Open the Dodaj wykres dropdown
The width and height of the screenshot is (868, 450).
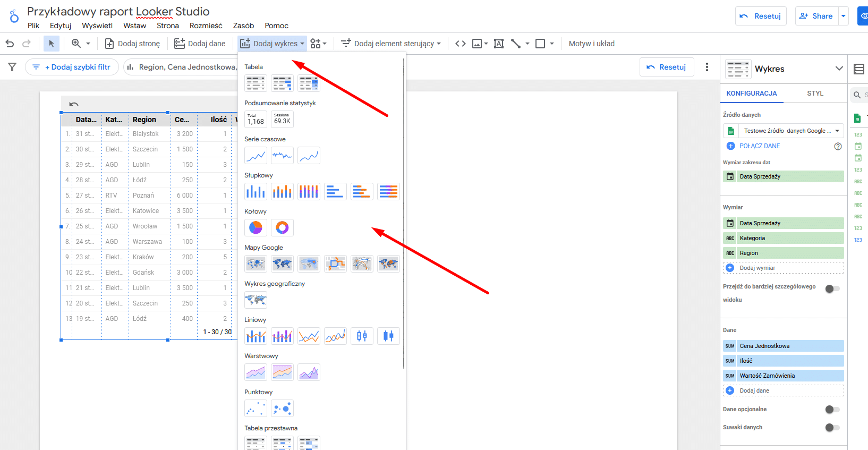click(272, 44)
